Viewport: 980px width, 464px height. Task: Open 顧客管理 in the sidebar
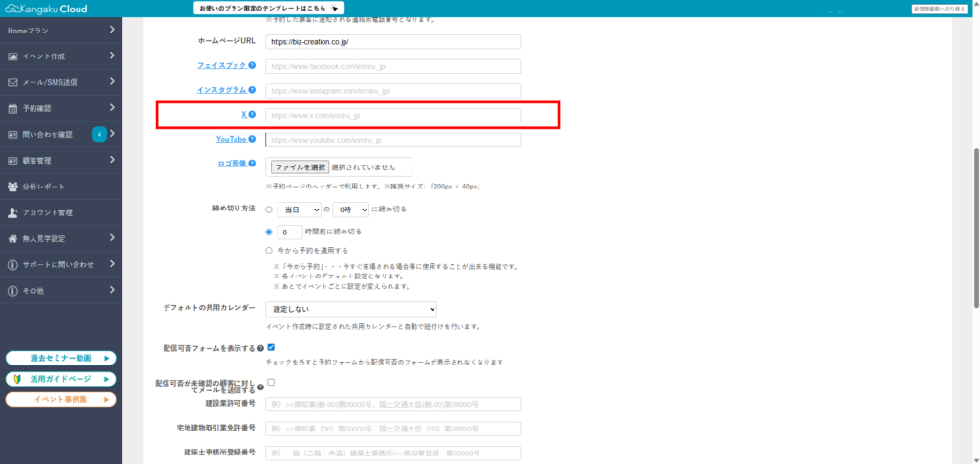pyautogui.click(x=61, y=161)
